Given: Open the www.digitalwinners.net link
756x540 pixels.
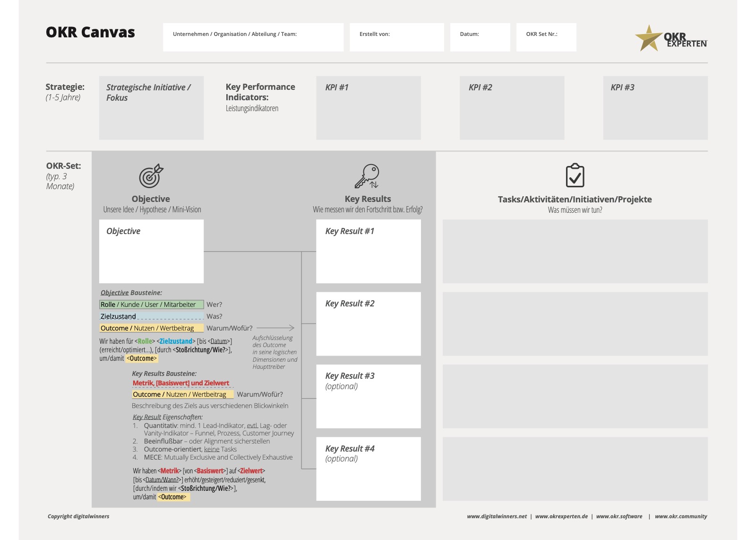Looking at the screenshot, I should click(x=497, y=516).
